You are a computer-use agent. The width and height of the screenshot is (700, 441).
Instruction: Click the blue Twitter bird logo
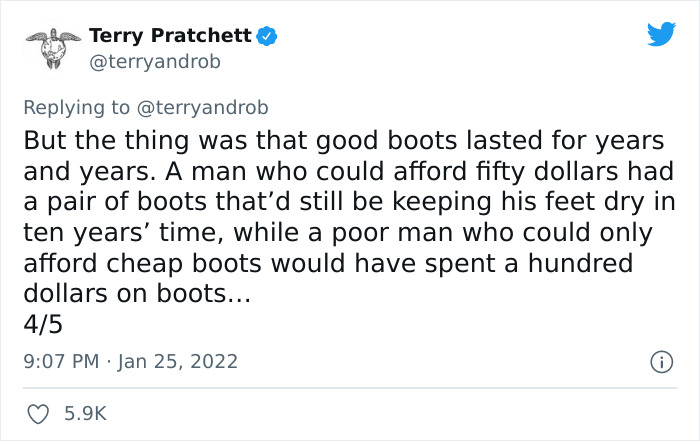click(x=661, y=35)
